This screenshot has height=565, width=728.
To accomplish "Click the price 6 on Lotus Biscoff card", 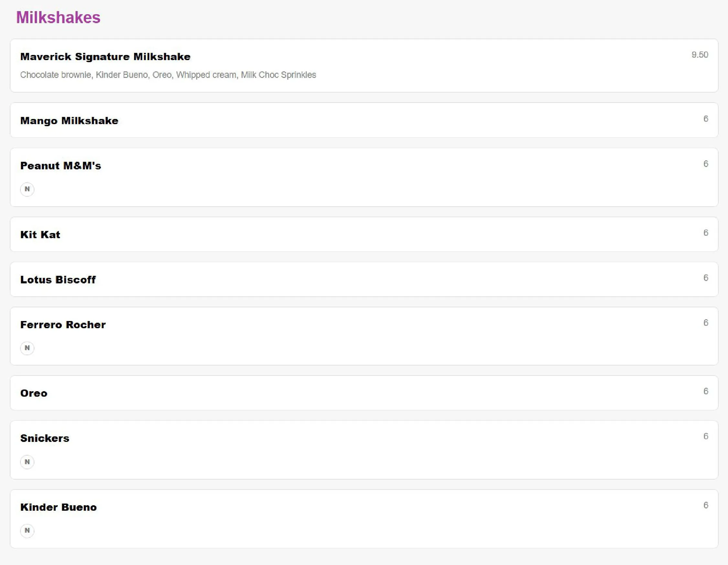I will [x=706, y=278].
